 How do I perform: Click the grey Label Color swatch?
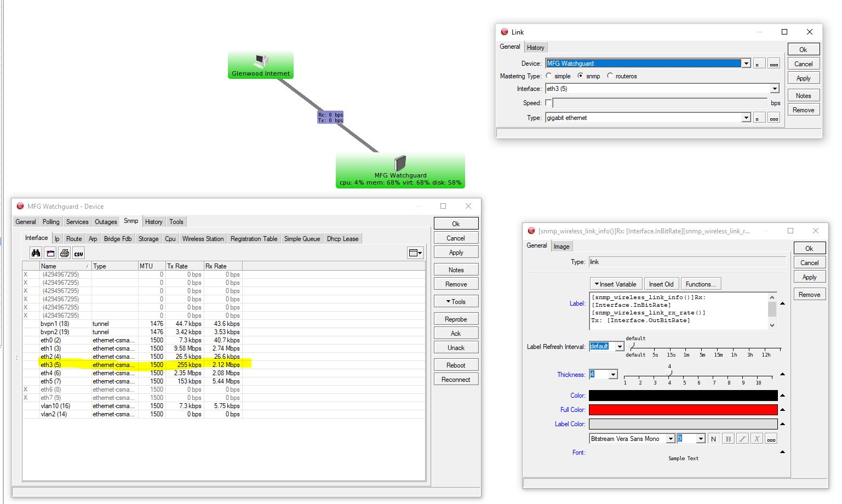tap(683, 424)
